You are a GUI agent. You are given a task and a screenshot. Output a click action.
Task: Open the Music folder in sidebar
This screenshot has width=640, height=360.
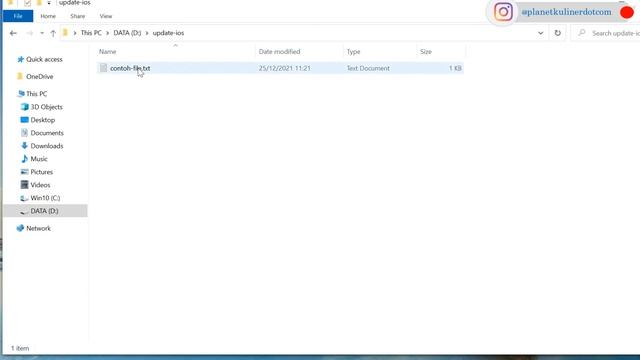(x=39, y=159)
